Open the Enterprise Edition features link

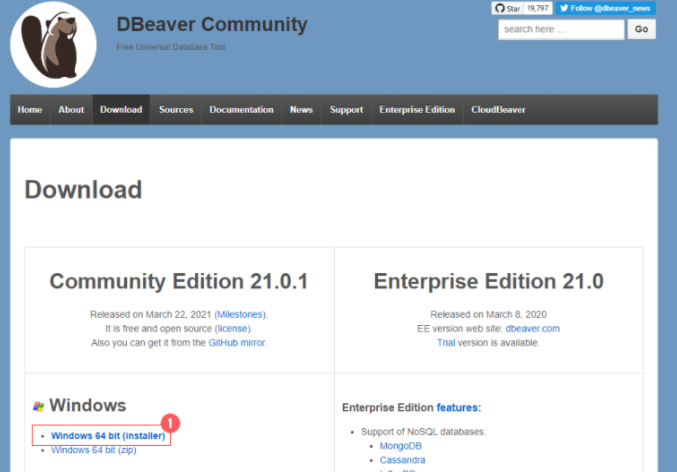click(x=459, y=408)
